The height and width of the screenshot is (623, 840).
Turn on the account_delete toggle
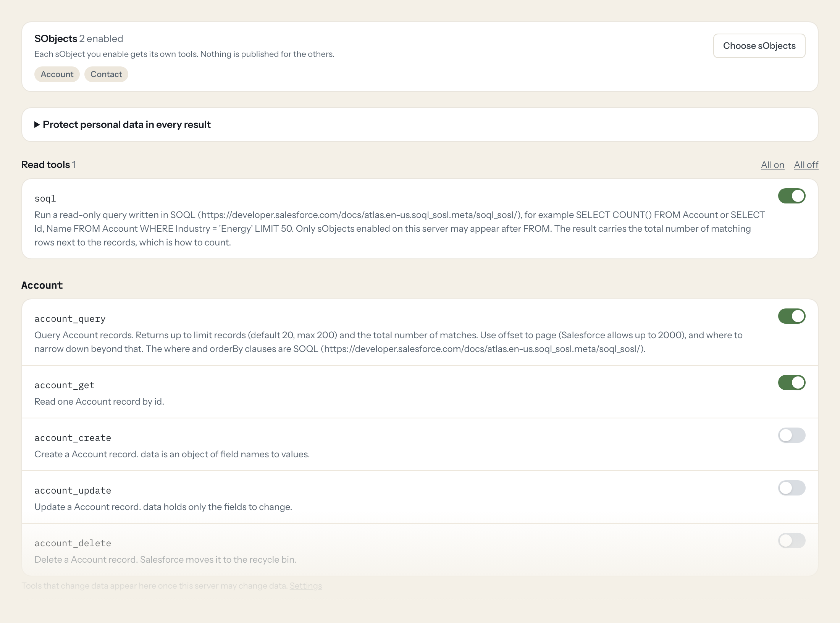pos(792,541)
